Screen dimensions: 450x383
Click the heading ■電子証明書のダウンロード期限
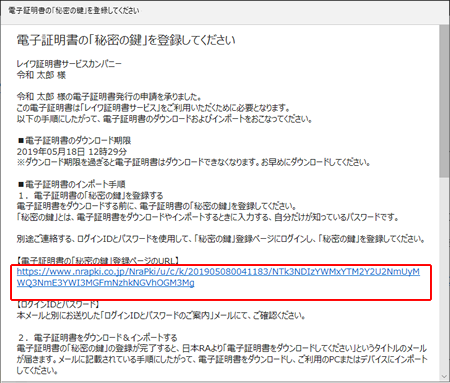pos(74,141)
